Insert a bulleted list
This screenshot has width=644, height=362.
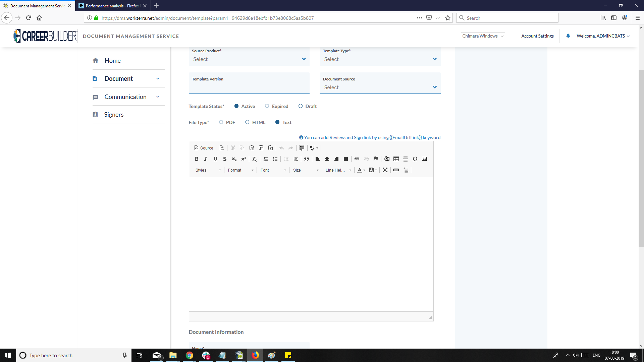point(275,159)
